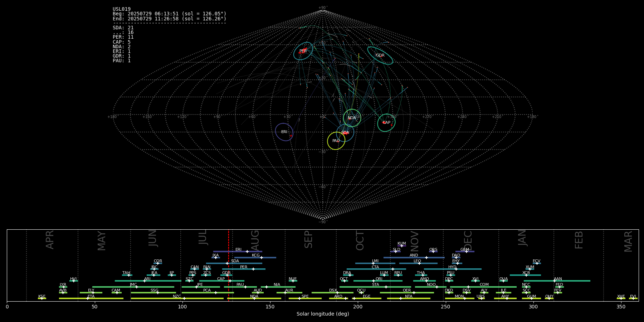Image resolution: width=644 pixels, height=322 pixels.
Task: Click the COM shower bar in timeline
Action: click(483, 287)
